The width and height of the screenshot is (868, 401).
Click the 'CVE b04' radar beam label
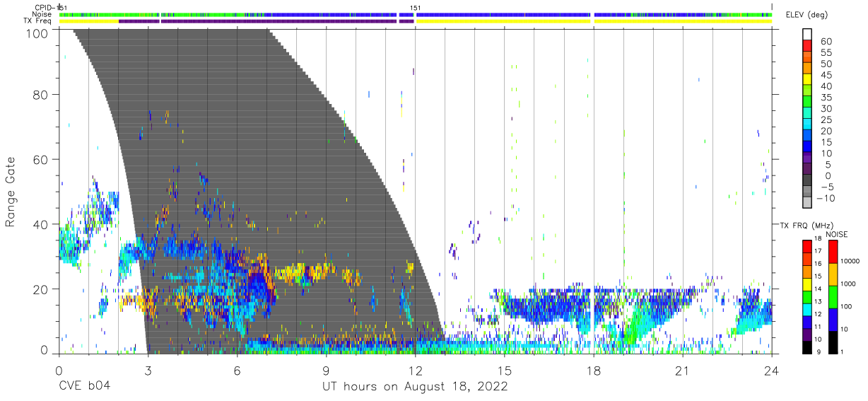tap(84, 386)
